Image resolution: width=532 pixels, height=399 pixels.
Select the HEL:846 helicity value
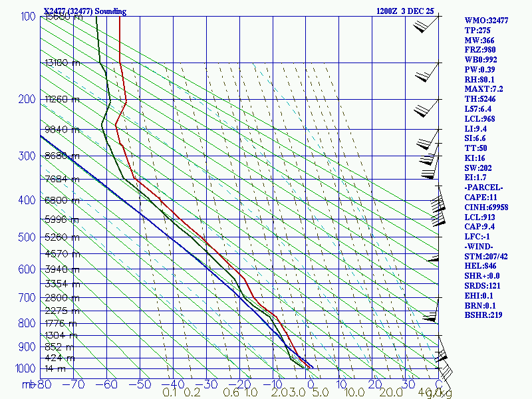(480, 266)
